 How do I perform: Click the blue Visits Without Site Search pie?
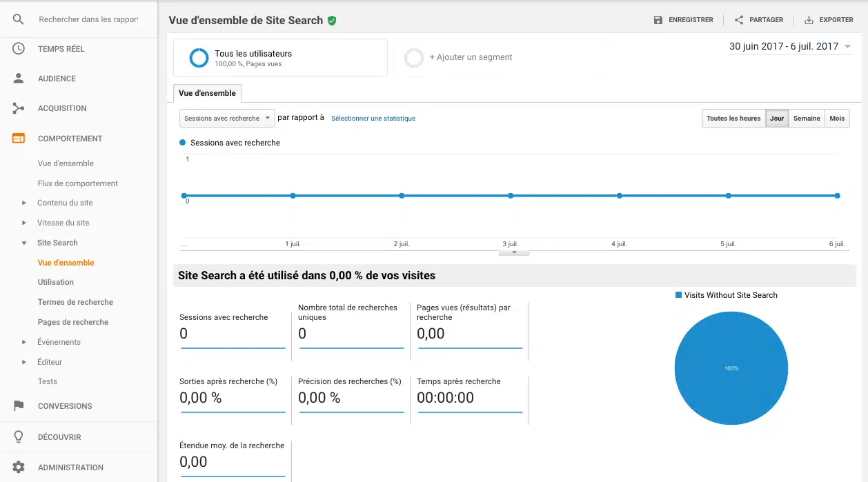pyautogui.click(x=731, y=368)
